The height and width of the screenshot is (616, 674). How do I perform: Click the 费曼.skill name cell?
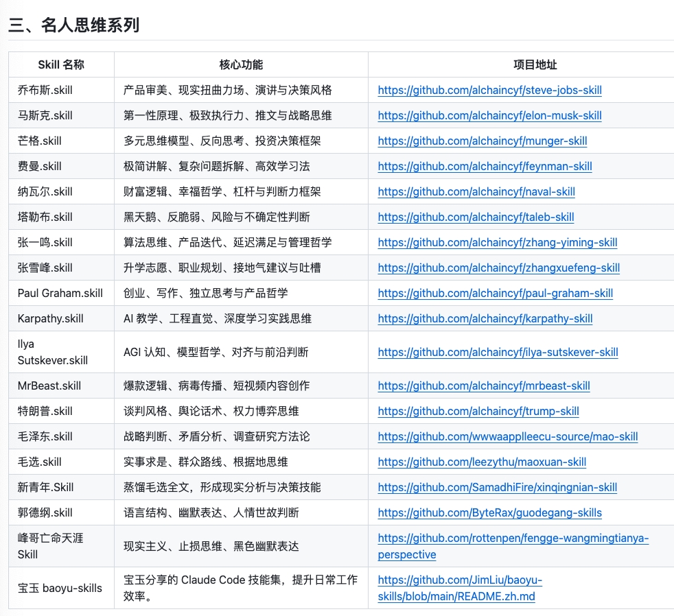[x=61, y=166]
